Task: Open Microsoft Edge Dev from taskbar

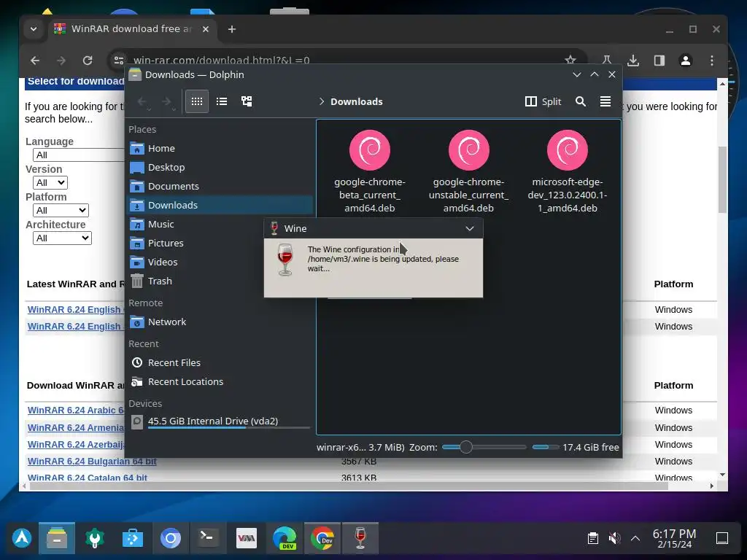Action: 285,538
